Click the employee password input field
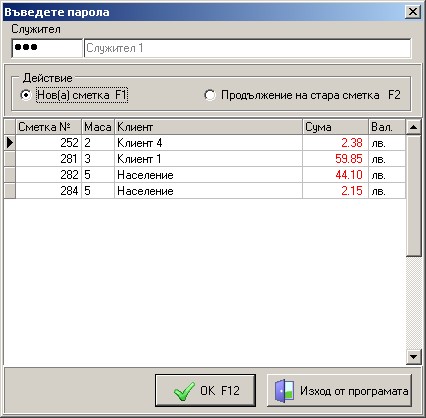This screenshot has height=418, width=426. point(47,48)
